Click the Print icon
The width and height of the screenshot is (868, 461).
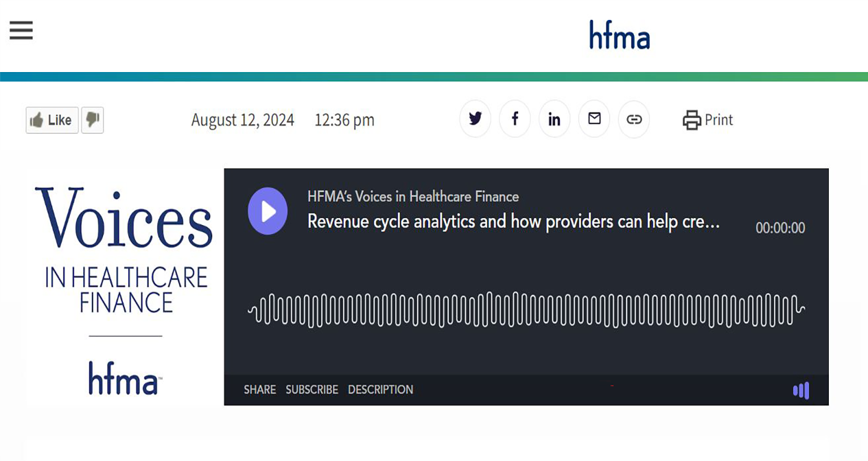click(x=692, y=119)
